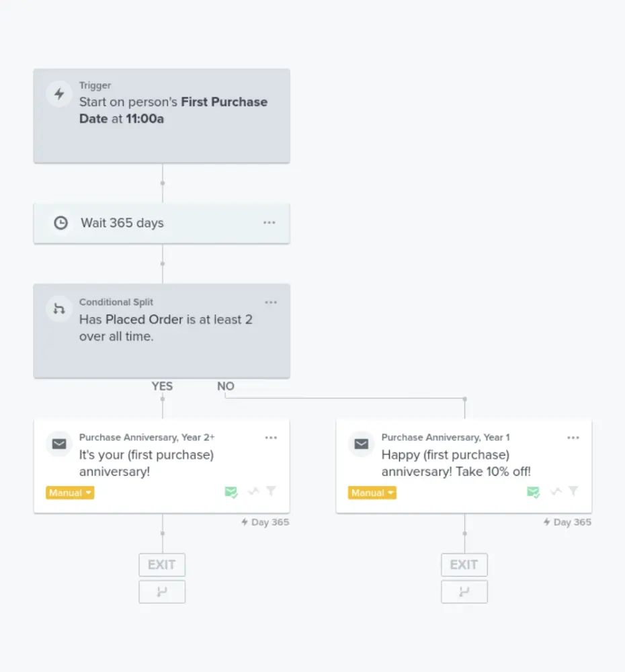Click the left EXIT button
The width and height of the screenshot is (625, 672).
pyautogui.click(x=161, y=564)
